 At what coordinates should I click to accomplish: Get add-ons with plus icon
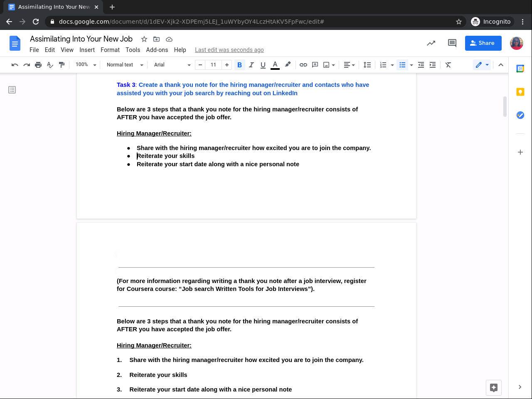point(520,152)
